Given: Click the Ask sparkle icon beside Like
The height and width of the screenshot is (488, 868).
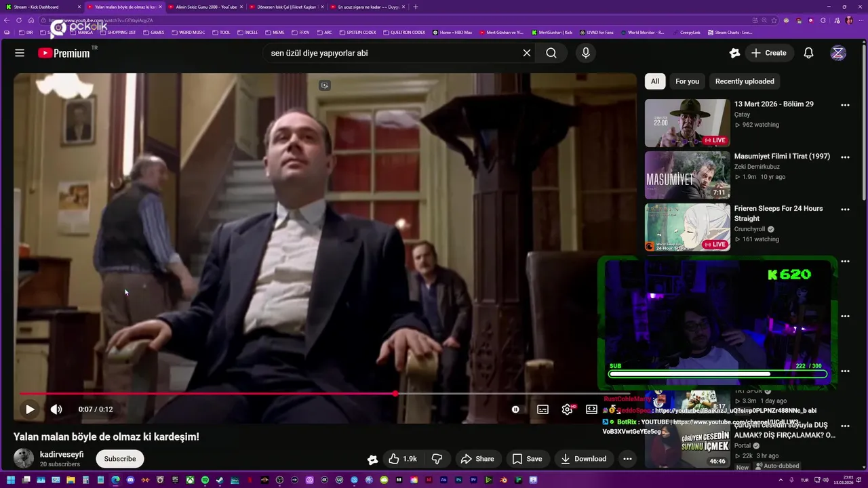Looking at the screenshot, I should [x=372, y=460].
